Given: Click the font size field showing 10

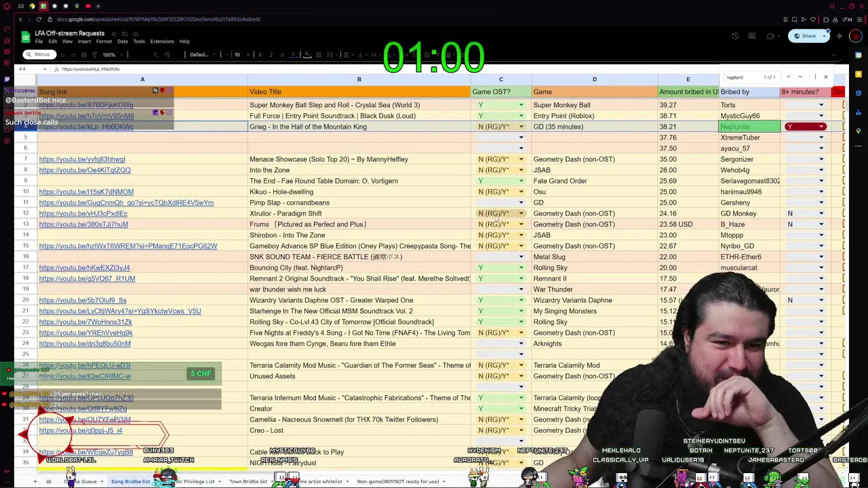Looking at the screenshot, I should coord(237,55).
